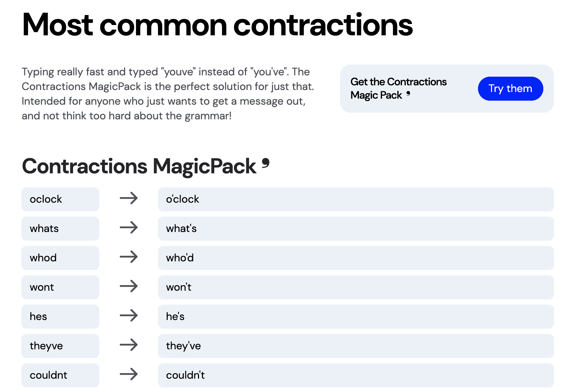570x392 pixels.
Task: Click the arrow icon beside whats
Action: (129, 228)
